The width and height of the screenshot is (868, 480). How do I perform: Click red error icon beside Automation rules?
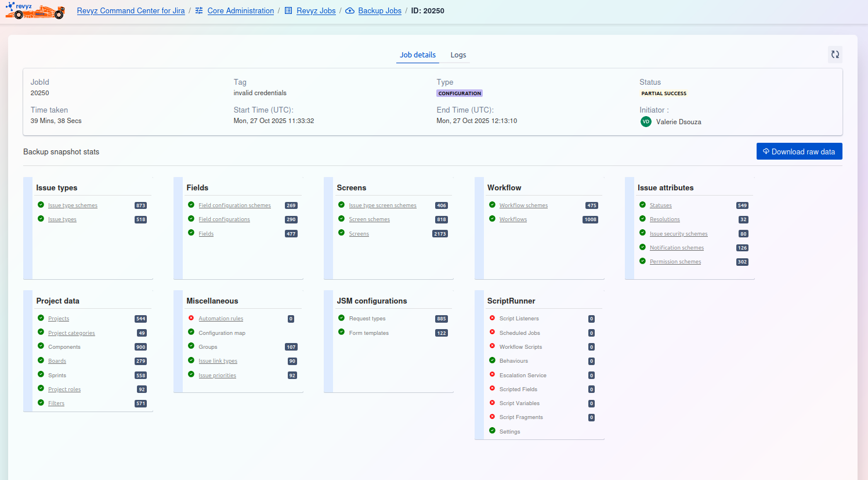[191, 318]
